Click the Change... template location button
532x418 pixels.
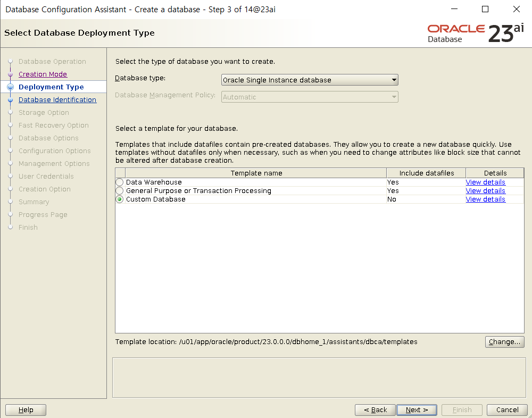(x=504, y=342)
